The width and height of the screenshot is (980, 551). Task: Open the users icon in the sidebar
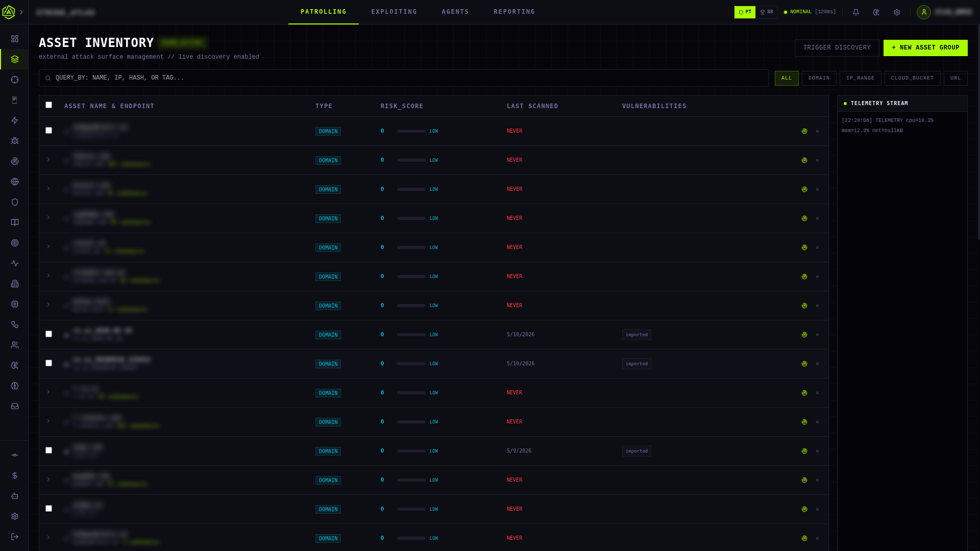coord(15,345)
